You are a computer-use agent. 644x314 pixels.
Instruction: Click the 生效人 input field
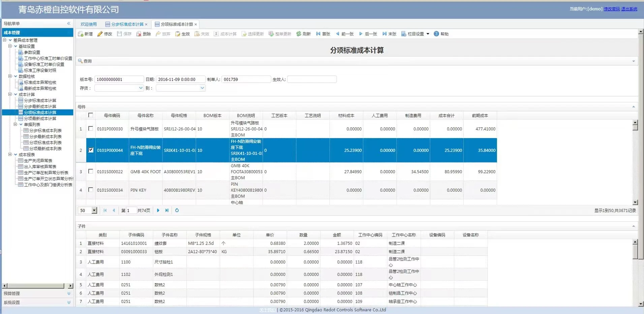[x=312, y=79]
